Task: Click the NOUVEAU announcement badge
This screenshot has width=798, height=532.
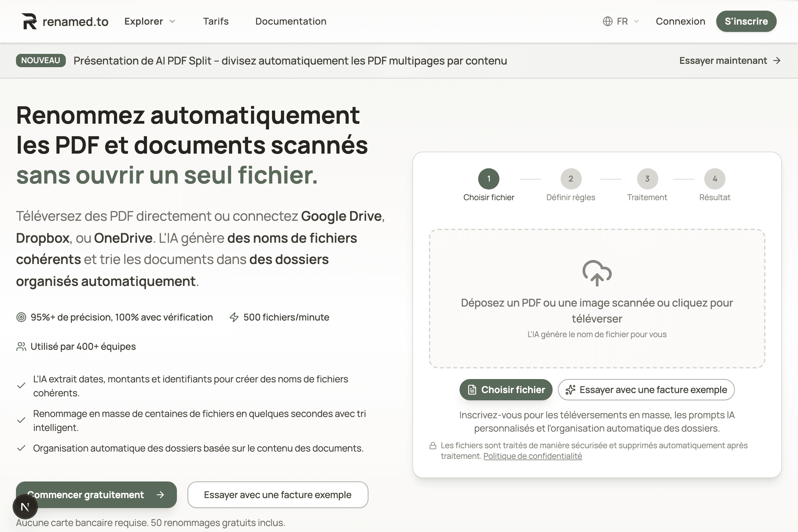Action: (x=40, y=61)
